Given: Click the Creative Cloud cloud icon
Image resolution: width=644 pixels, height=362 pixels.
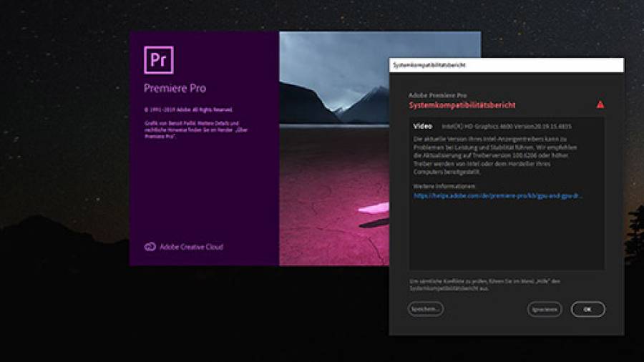Looking at the screenshot, I should [x=150, y=247].
